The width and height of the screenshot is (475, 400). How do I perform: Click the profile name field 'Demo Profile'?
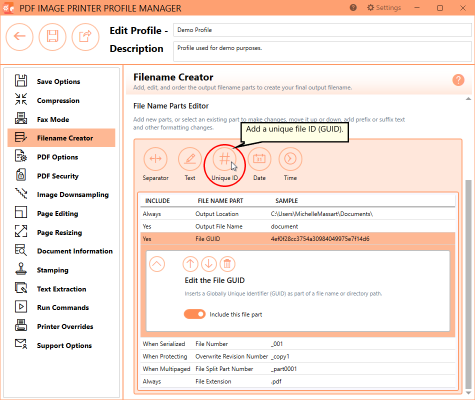click(322, 30)
